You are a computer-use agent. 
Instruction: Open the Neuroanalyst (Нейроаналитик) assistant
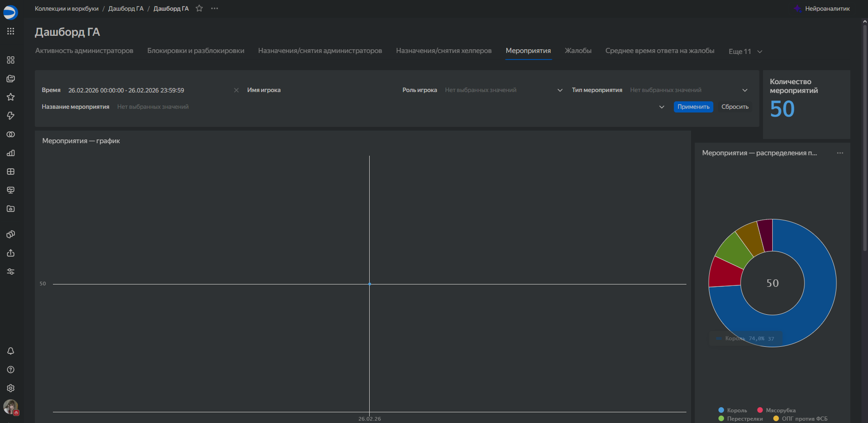tap(822, 8)
